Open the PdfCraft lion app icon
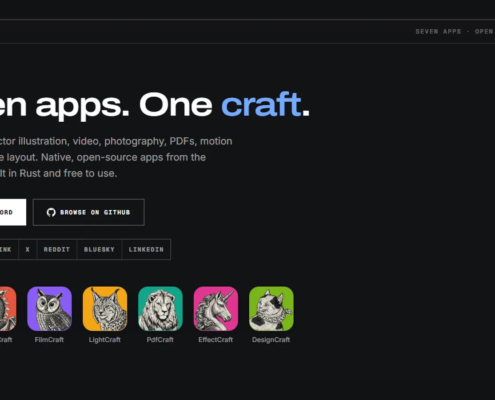This screenshot has width=495, height=400. click(160, 309)
